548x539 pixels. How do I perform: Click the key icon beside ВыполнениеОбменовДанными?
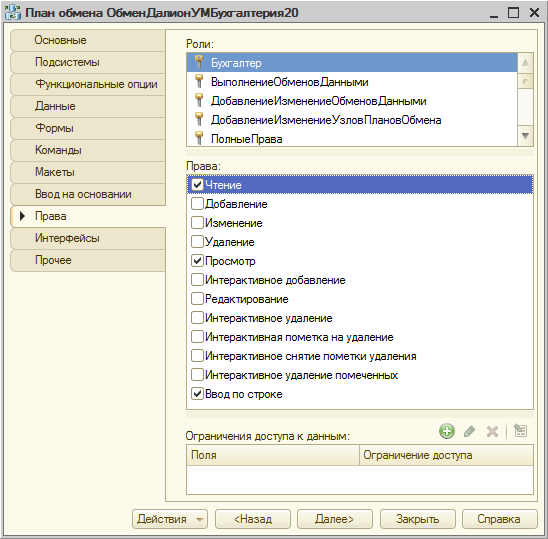(x=199, y=81)
